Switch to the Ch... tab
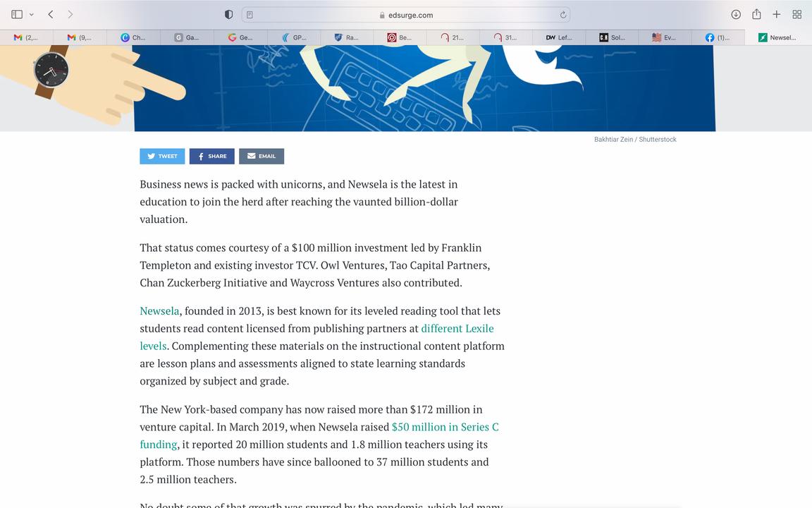 [133, 37]
